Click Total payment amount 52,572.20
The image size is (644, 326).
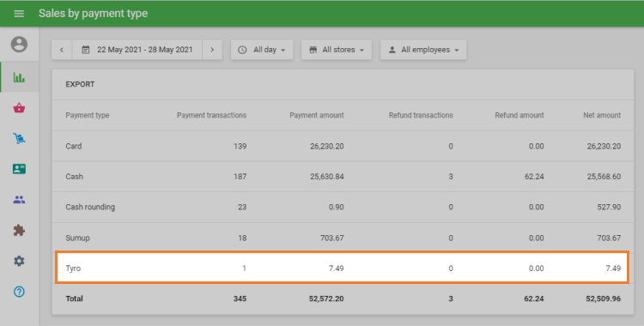326,299
